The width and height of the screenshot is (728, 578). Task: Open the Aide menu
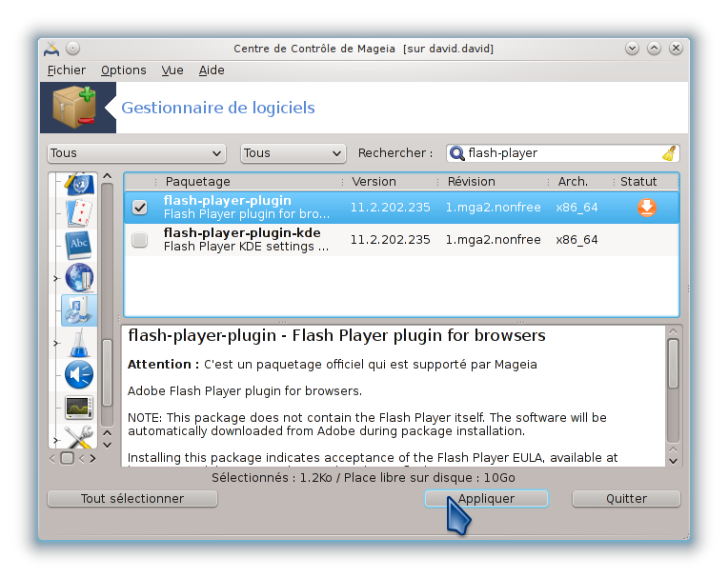(x=212, y=70)
